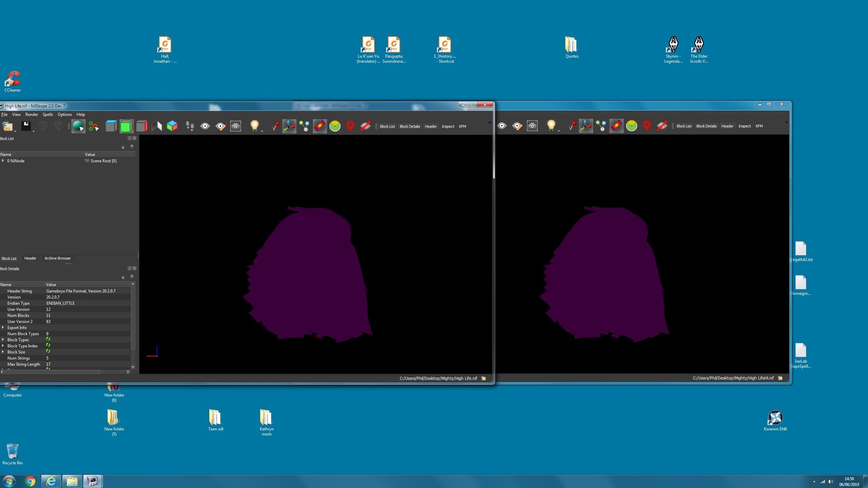Viewport: 868px width, 488px height.
Task: Click the screenshot camera icon in left window
Action: (x=236, y=126)
